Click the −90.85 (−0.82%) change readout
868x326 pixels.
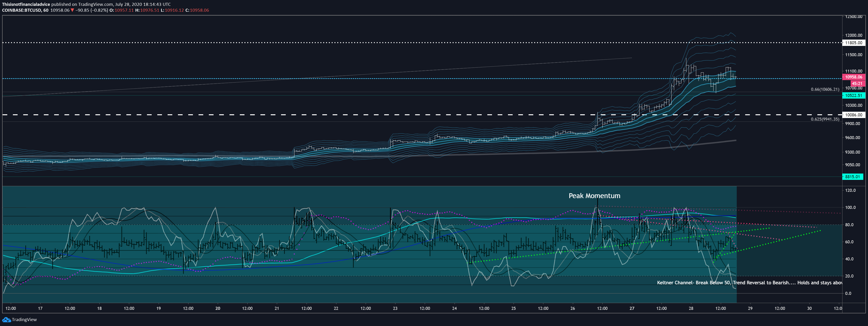(92, 10)
